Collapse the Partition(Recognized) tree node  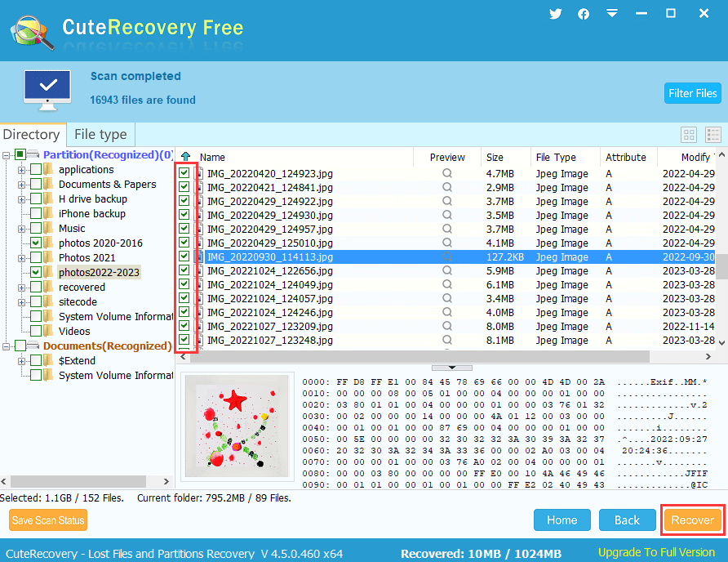point(7,155)
